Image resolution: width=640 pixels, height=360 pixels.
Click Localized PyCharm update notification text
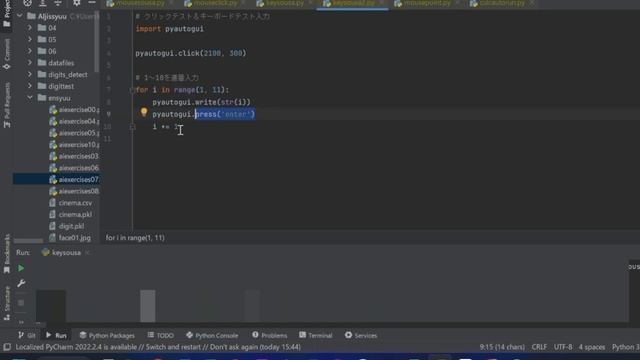click(x=158, y=347)
